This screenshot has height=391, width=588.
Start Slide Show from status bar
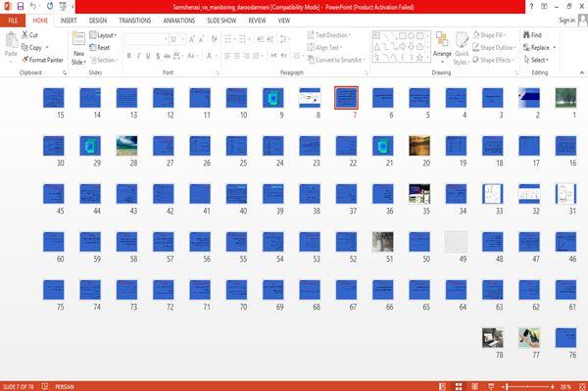pyautogui.click(x=491, y=386)
